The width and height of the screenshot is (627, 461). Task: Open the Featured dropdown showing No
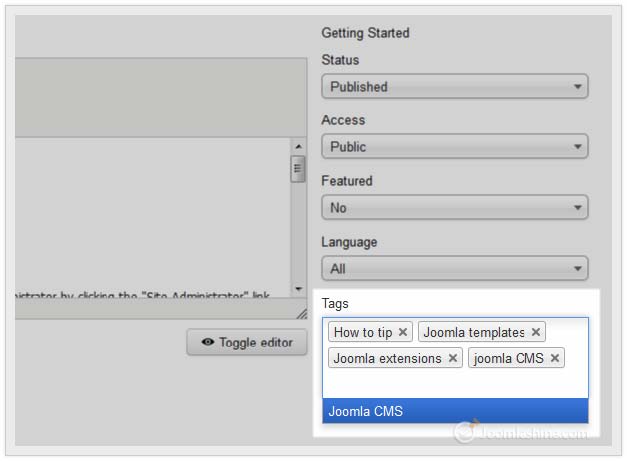(454, 208)
